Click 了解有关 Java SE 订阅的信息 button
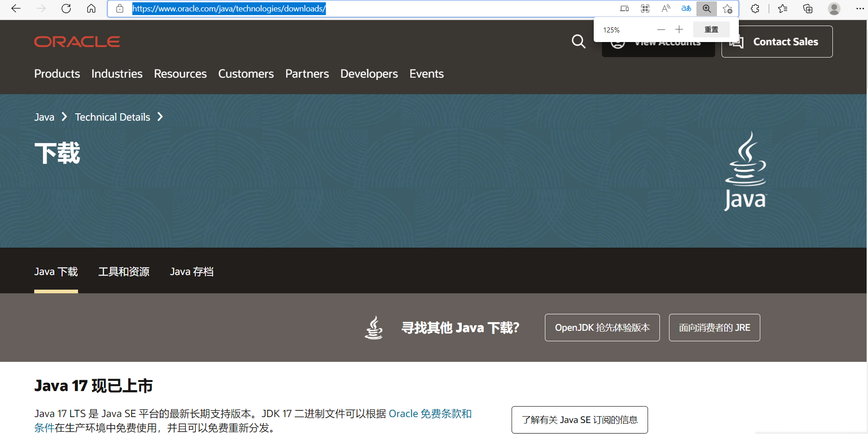This screenshot has height=434, width=868. (x=580, y=420)
